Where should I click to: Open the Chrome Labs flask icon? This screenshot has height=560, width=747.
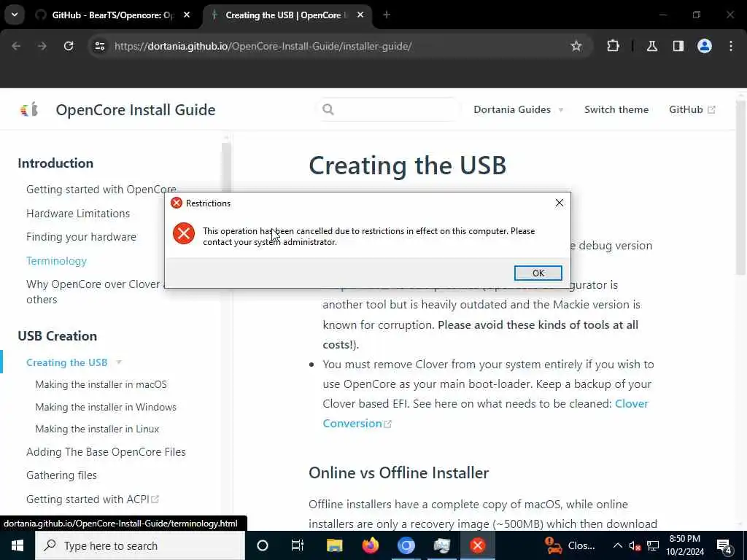(x=651, y=46)
